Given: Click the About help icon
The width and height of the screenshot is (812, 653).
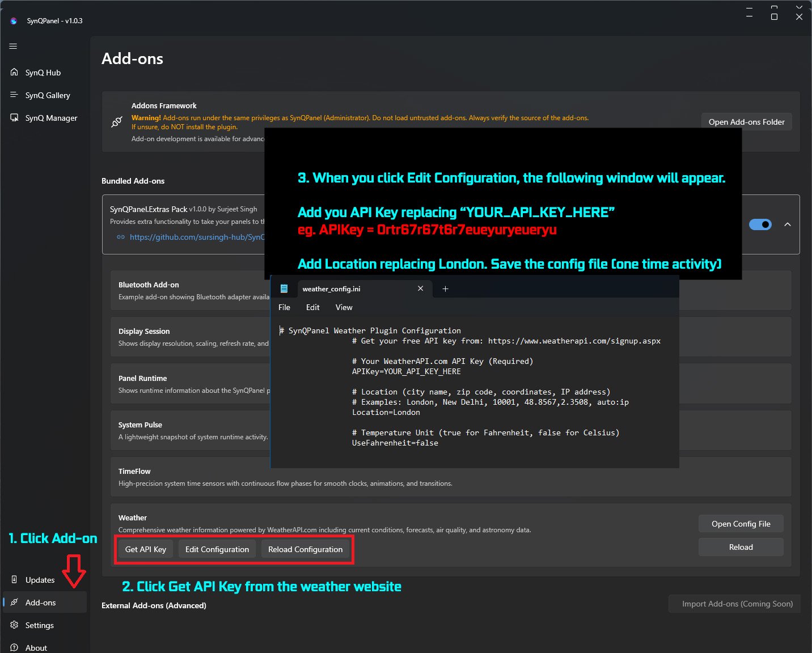Looking at the screenshot, I should 14,647.
